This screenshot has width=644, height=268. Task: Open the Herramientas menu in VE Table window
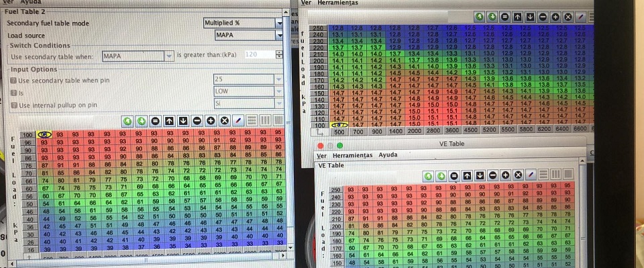[x=352, y=155]
